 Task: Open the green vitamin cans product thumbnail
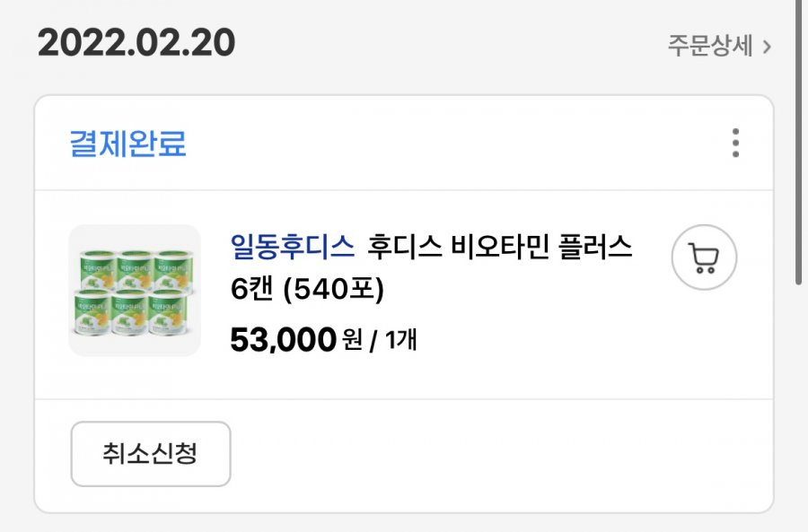135,290
